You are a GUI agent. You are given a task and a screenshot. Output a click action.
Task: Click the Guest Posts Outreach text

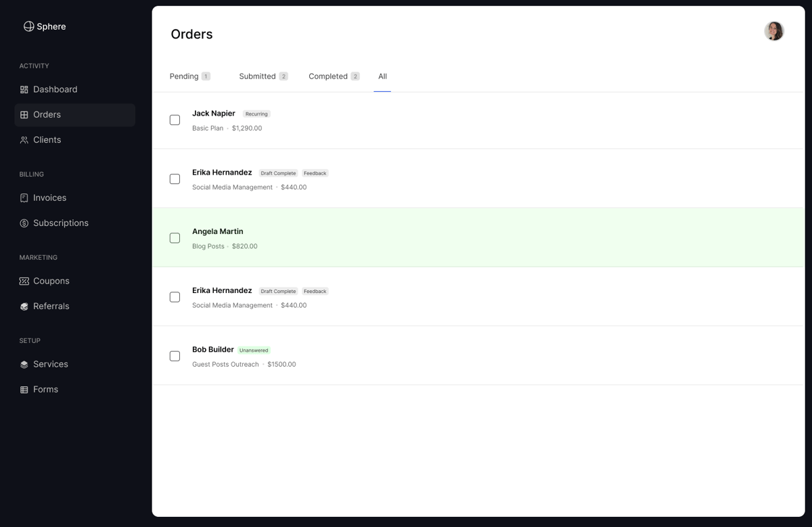225,365
